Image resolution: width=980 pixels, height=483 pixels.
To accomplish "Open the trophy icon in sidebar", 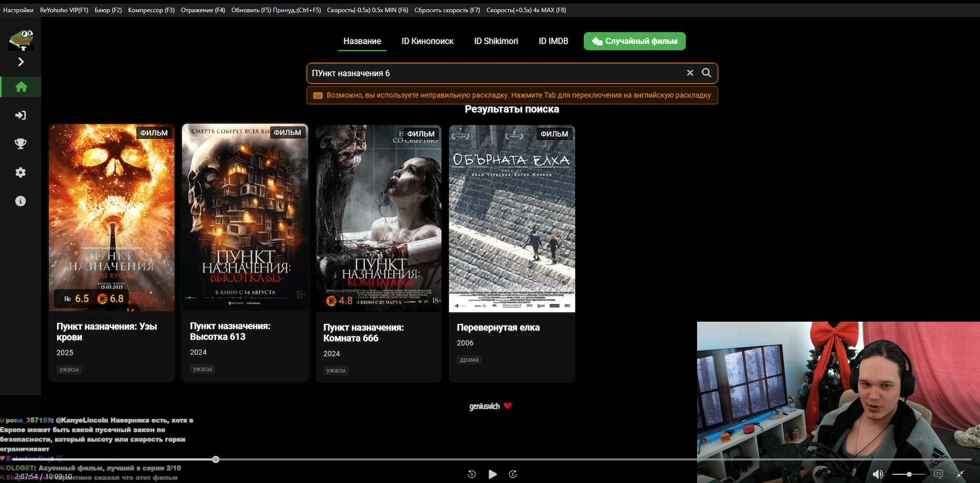I will [21, 144].
